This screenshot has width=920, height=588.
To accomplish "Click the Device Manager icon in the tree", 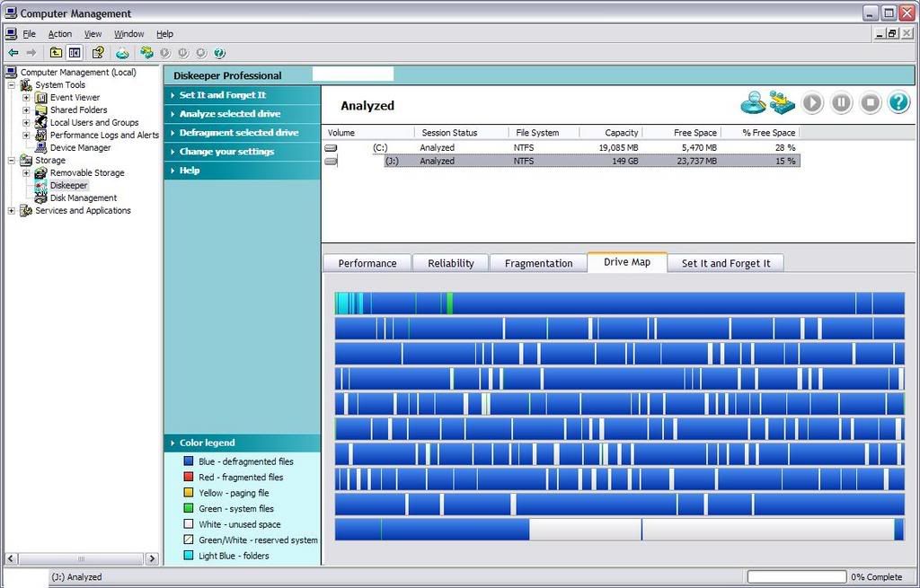I will (41, 148).
